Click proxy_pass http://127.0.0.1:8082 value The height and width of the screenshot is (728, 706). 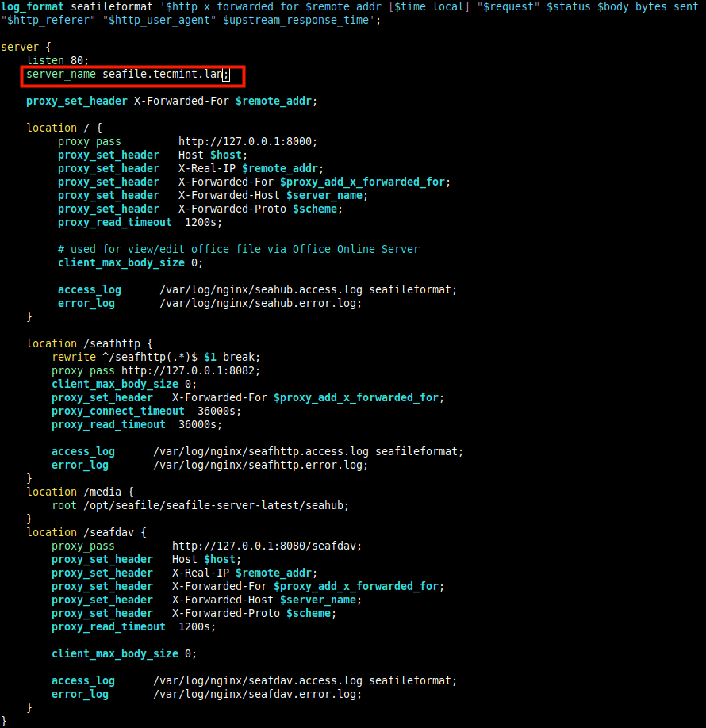[x=191, y=371]
